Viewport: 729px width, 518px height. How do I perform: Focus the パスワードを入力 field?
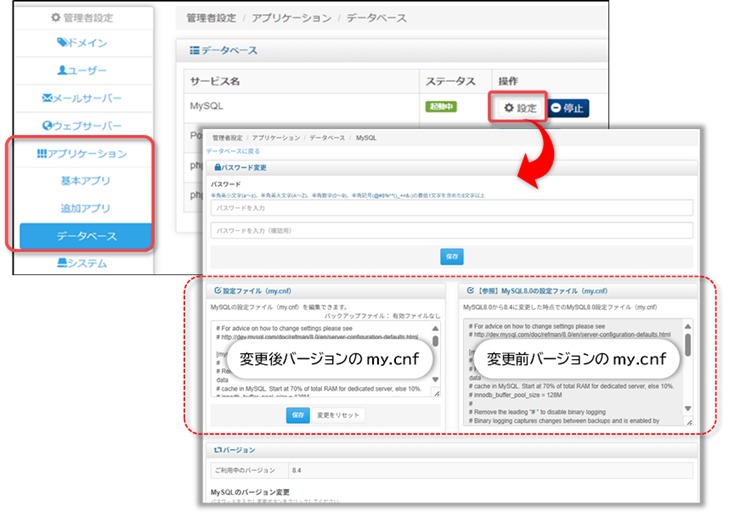[451, 208]
